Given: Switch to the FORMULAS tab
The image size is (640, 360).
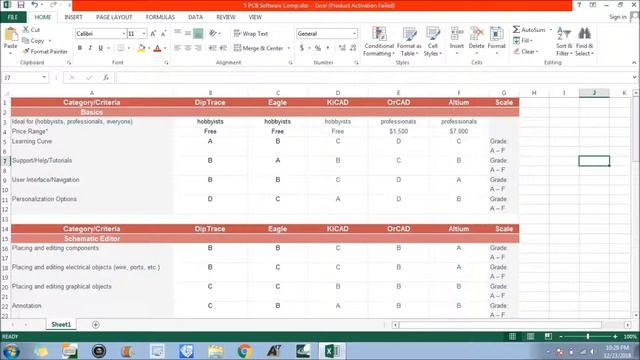Looking at the screenshot, I should pos(160,17).
